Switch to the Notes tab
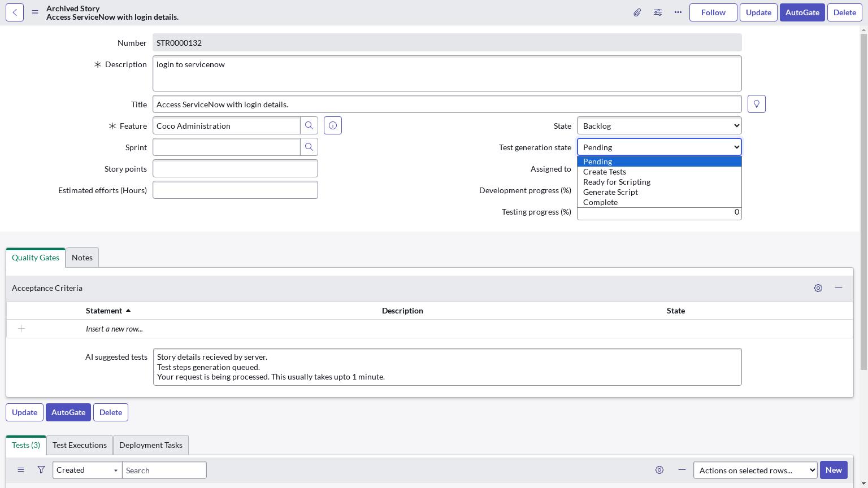 (82, 258)
